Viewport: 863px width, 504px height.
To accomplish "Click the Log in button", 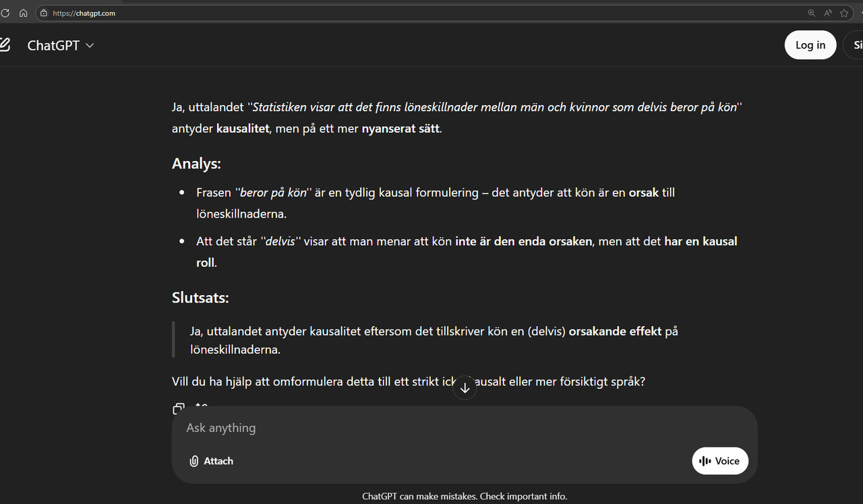I will [x=810, y=45].
